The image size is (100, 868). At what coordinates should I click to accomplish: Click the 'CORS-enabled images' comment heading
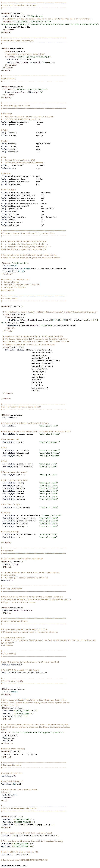coord(17,40)
